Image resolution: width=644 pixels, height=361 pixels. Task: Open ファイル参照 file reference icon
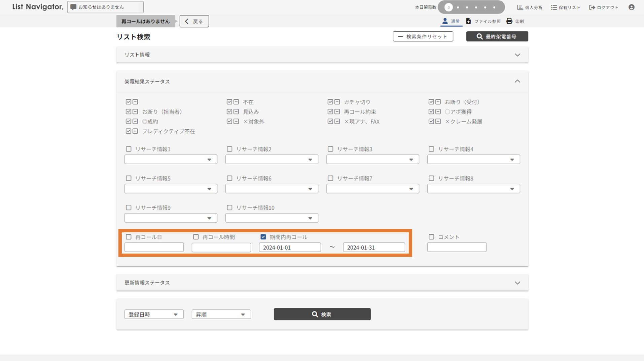click(468, 21)
